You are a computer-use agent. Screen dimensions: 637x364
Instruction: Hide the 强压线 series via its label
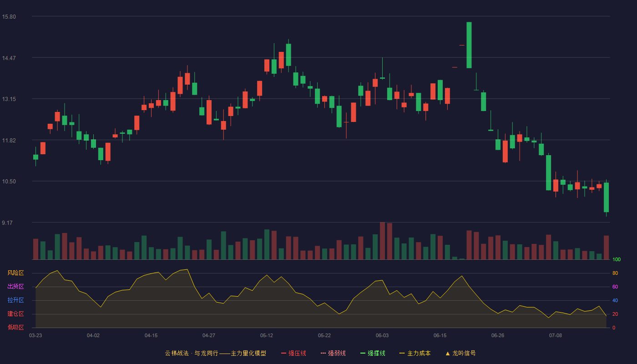pos(297,353)
